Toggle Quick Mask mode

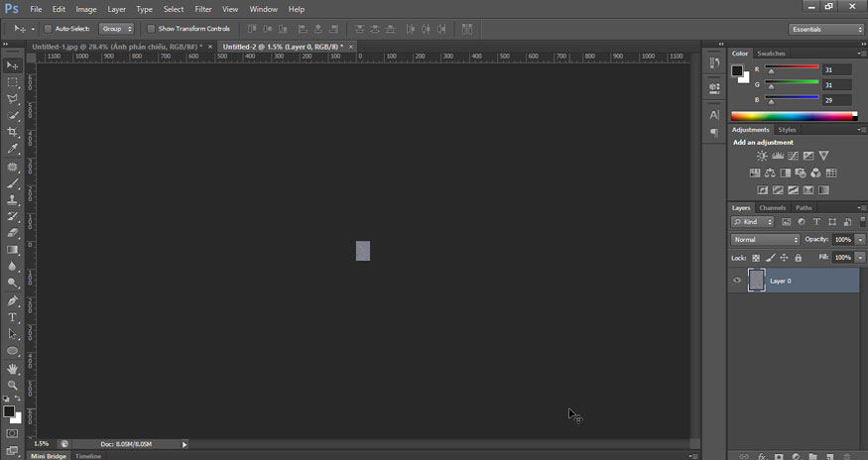12,433
